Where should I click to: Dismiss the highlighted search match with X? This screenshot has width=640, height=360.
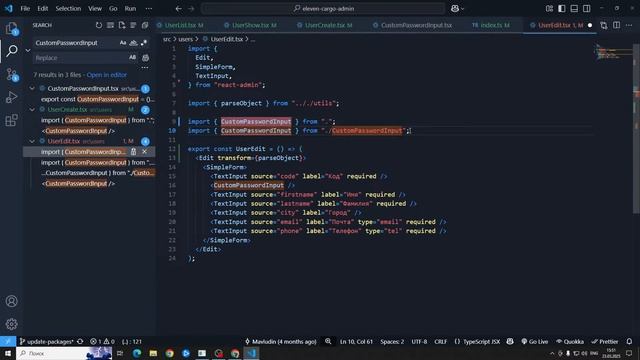click(x=144, y=152)
